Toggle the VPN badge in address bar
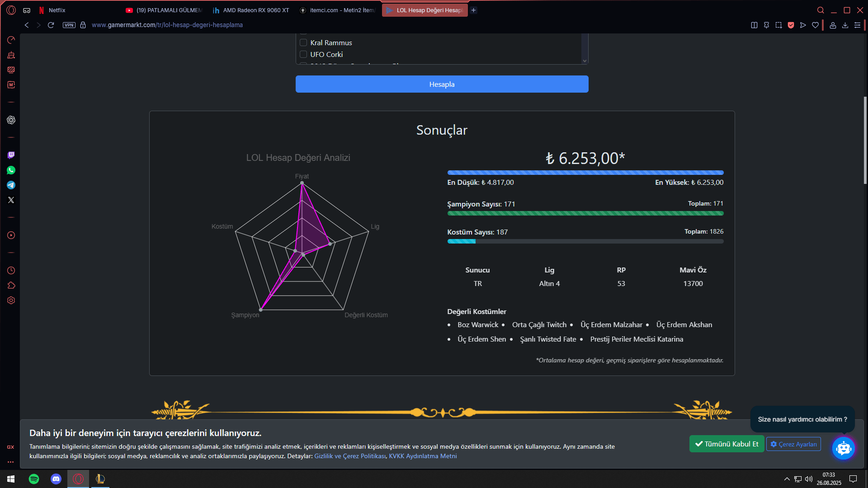 pos(69,25)
